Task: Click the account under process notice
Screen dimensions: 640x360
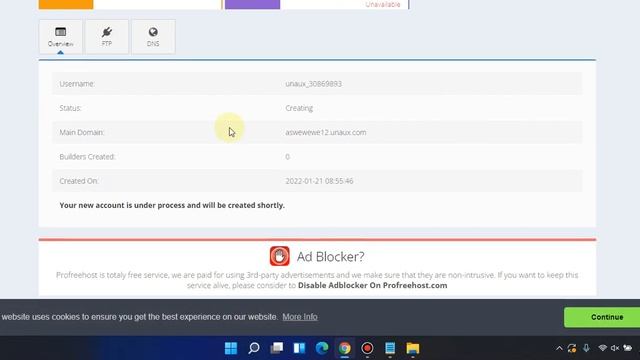Action: pos(172,205)
